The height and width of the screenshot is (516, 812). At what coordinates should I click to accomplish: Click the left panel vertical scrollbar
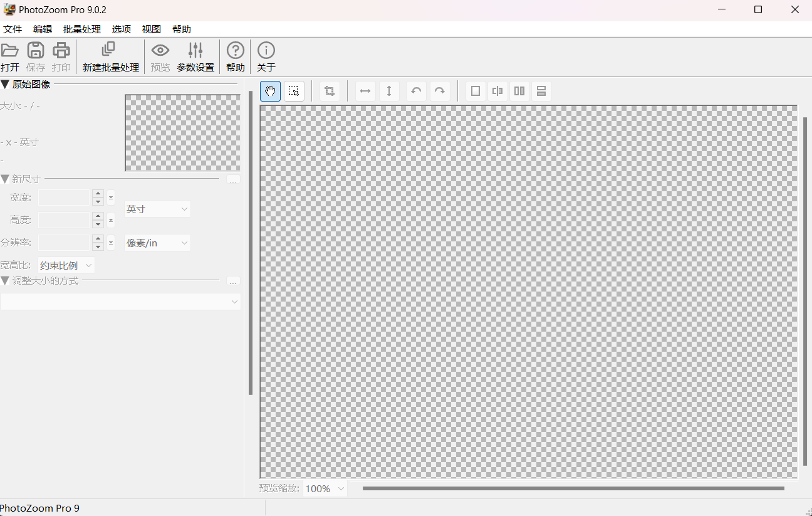tap(251, 243)
